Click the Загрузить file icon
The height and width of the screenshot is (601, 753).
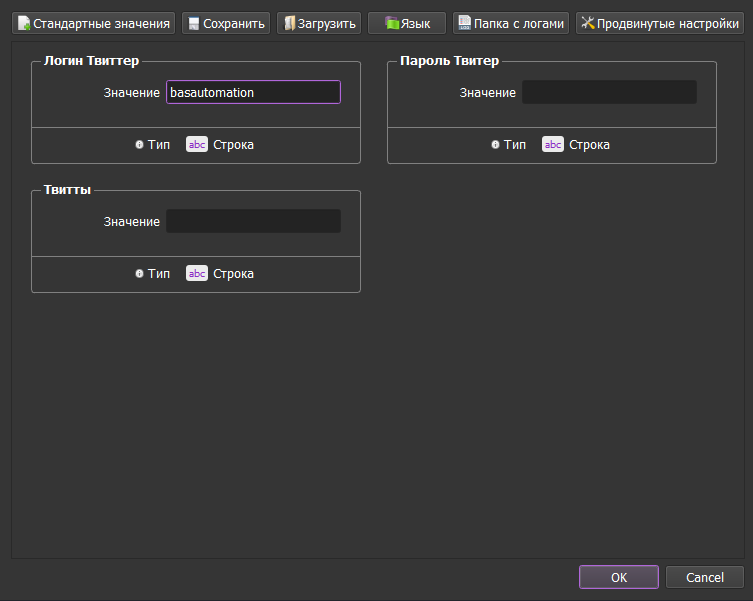pyautogui.click(x=288, y=23)
